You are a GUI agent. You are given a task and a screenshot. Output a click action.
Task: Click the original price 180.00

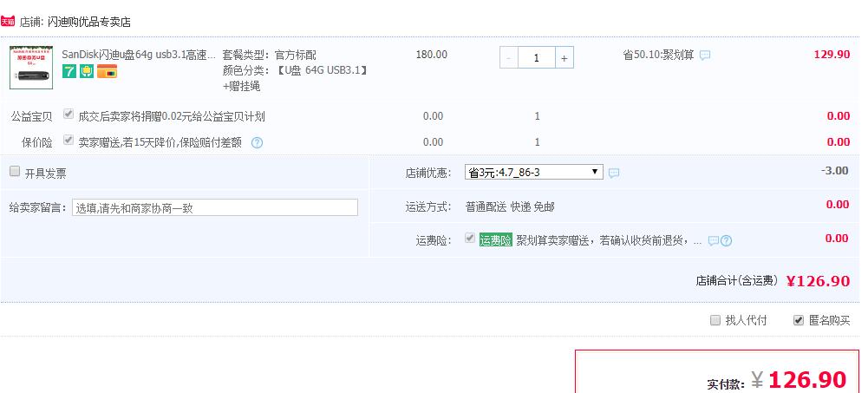432,55
